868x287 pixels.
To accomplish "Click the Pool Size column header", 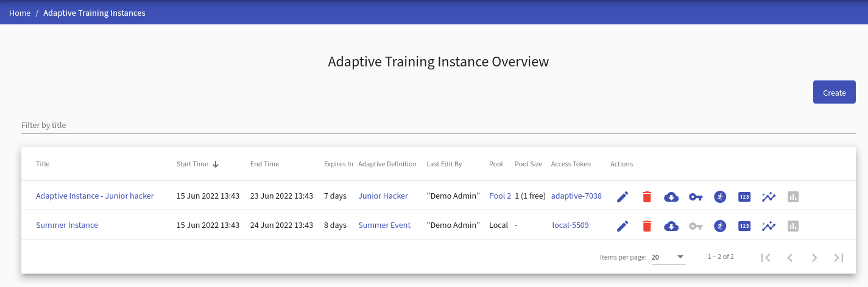I will click(529, 164).
